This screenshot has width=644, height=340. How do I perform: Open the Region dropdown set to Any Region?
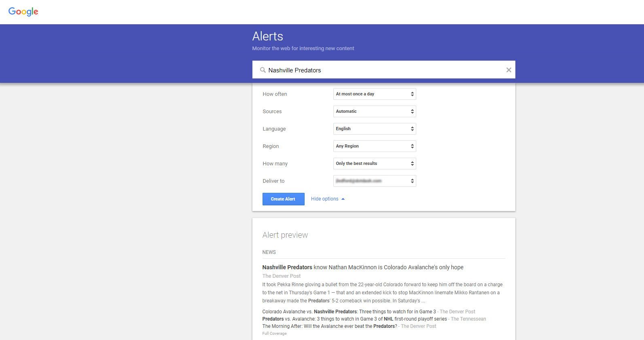tap(375, 146)
